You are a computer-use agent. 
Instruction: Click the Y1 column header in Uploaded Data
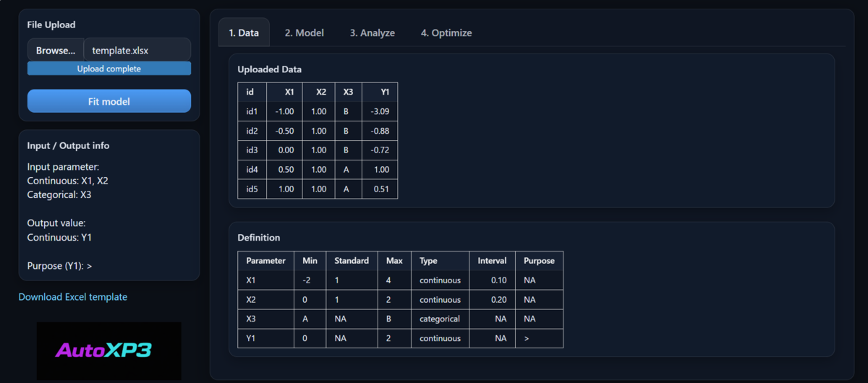pyautogui.click(x=380, y=92)
